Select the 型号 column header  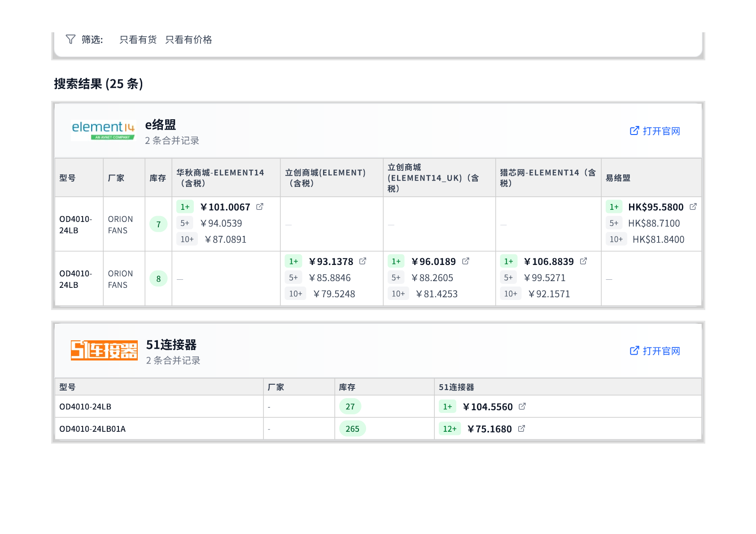pos(67,178)
